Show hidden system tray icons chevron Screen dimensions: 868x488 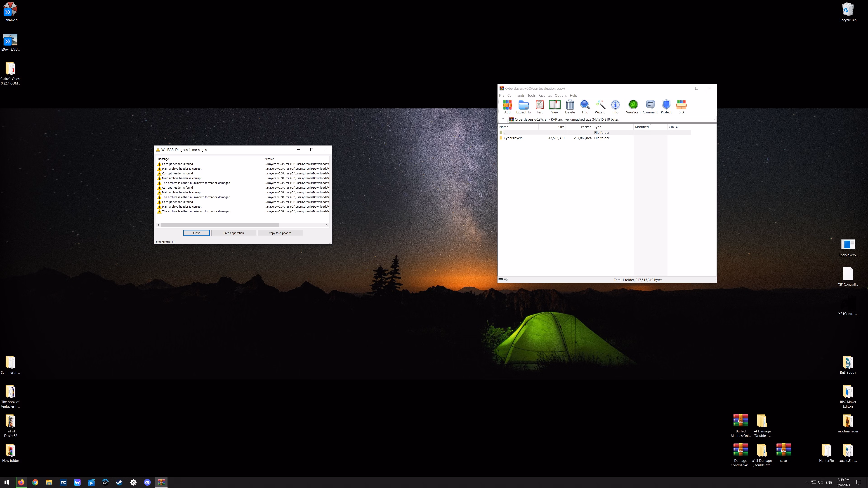[807, 482]
